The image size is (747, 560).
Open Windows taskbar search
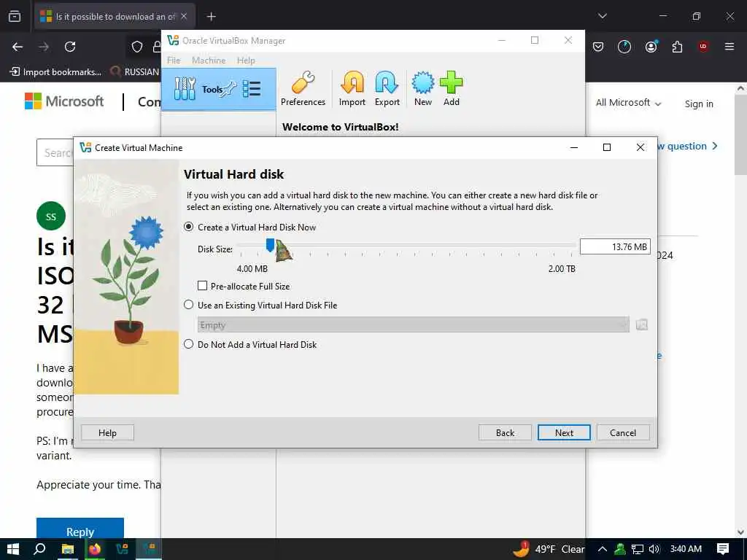point(40,550)
